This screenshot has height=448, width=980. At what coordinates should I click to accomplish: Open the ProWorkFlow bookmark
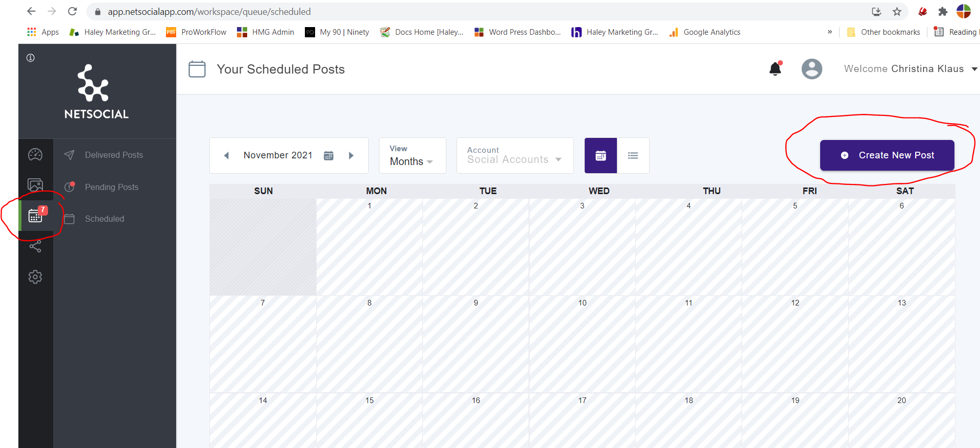pyautogui.click(x=196, y=32)
